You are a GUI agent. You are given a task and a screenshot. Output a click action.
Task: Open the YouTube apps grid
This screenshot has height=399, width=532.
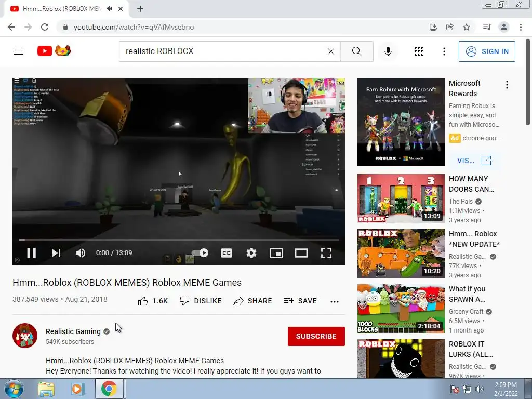pyautogui.click(x=419, y=51)
